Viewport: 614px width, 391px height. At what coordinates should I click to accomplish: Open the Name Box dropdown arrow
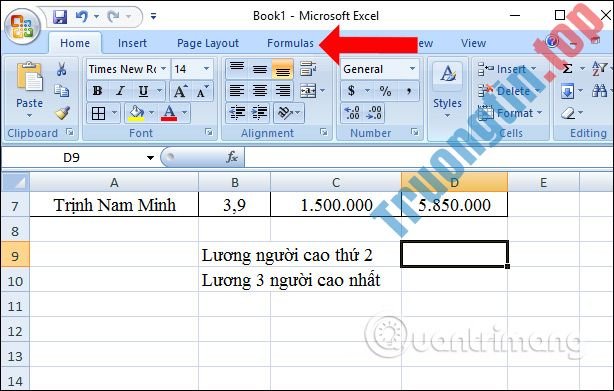tap(150, 158)
